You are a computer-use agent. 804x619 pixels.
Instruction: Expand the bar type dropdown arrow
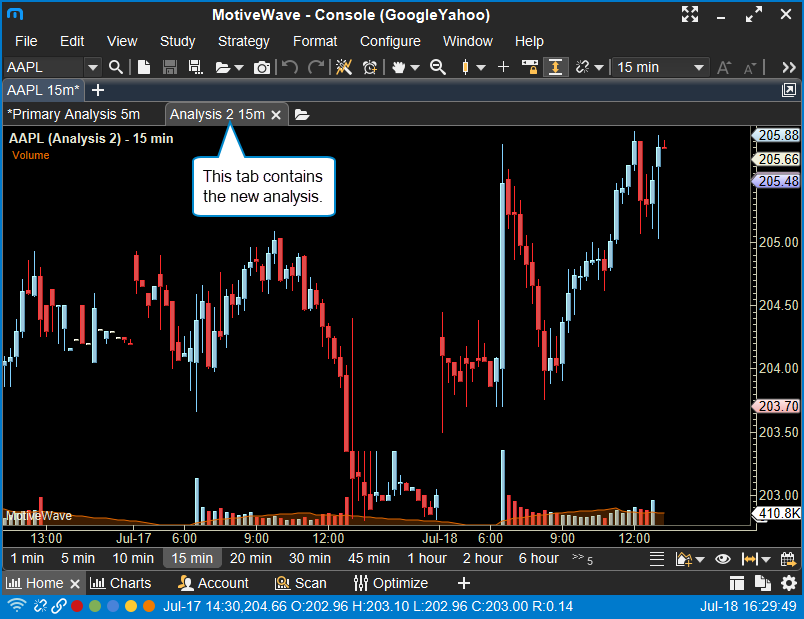(x=481, y=68)
